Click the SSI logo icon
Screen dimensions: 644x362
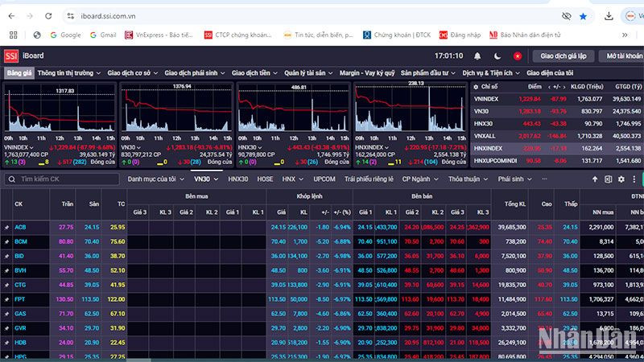point(11,56)
